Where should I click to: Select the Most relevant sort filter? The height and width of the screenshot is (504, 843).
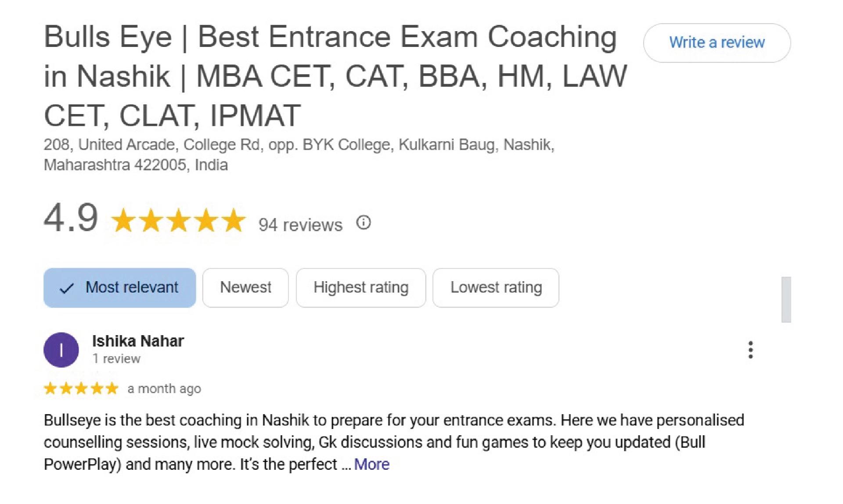[119, 287]
